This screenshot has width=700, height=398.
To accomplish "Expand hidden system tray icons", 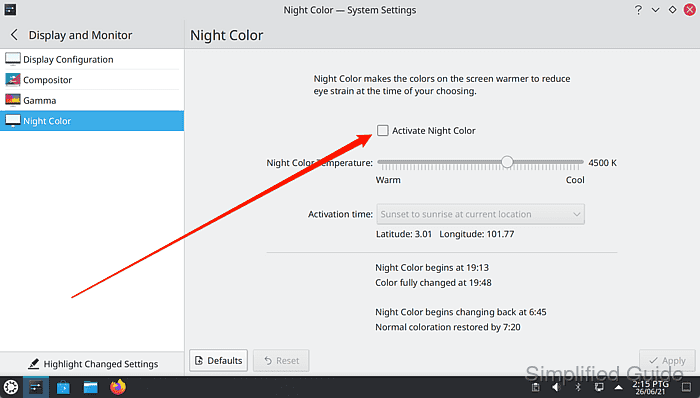I will click(x=619, y=387).
